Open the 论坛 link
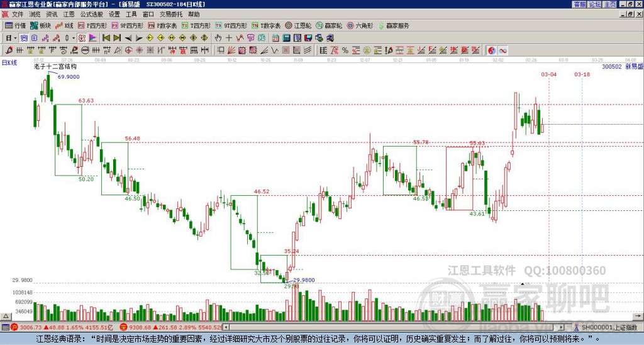The width and height of the screenshot is (644, 345). point(594,4)
